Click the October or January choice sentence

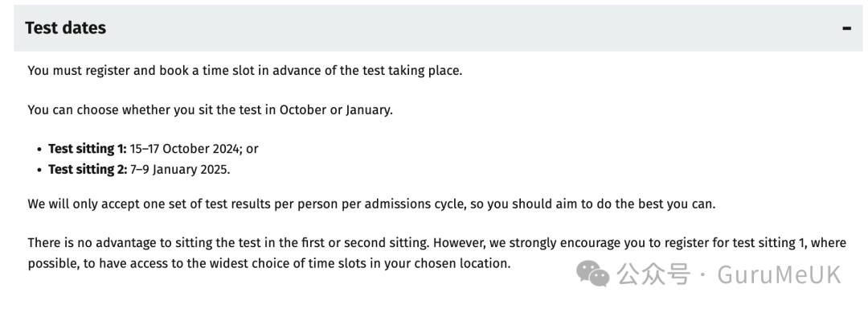pyautogui.click(x=211, y=109)
